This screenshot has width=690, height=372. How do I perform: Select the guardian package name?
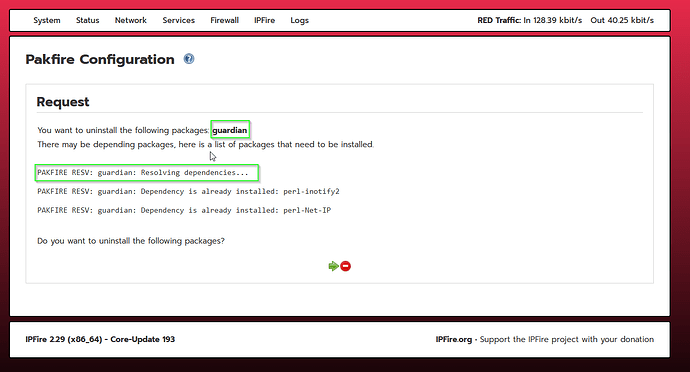pos(230,130)
